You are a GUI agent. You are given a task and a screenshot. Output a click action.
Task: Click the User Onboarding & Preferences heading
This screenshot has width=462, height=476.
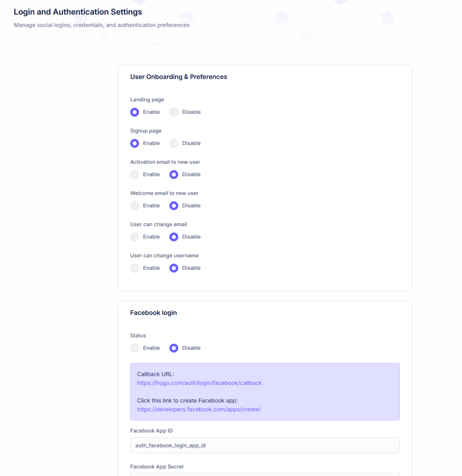click(x=179, y=77)
